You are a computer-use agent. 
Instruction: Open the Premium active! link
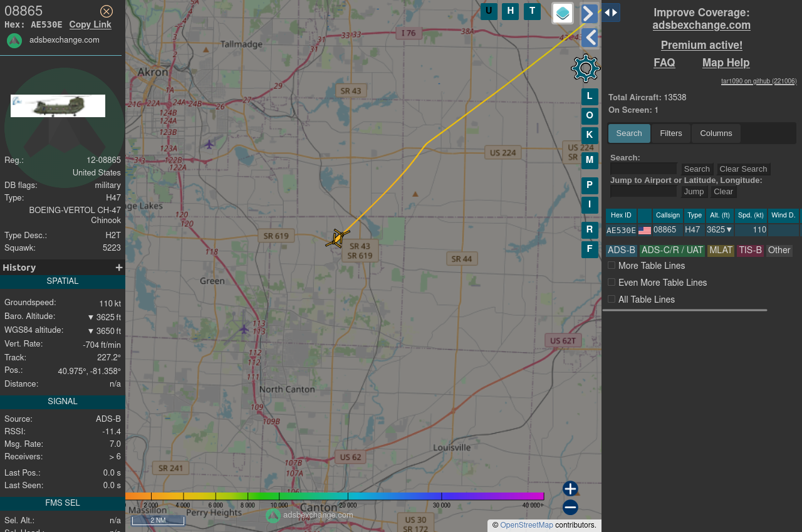click(x=702, y=45)
